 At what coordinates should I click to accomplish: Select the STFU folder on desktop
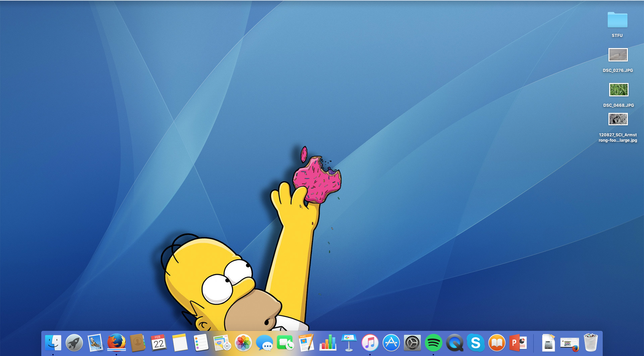point(618,20)
